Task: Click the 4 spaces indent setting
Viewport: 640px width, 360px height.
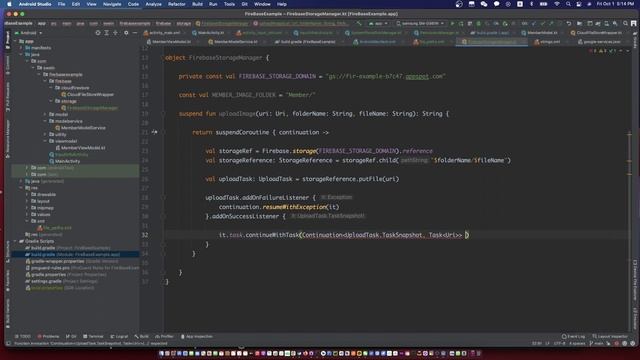Action: coord(577,344)
